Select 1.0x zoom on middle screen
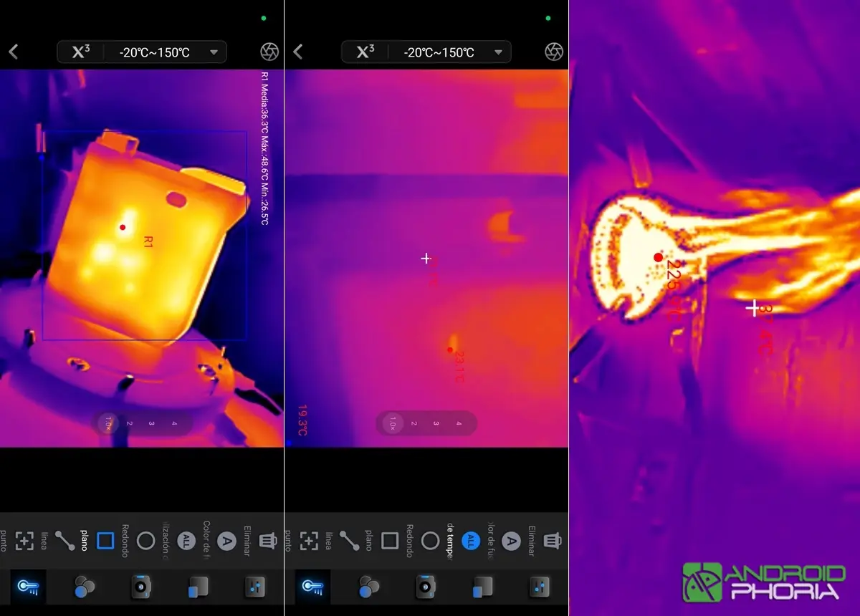The width and height of the screenshot is (860, 616). tap(393, 423)
